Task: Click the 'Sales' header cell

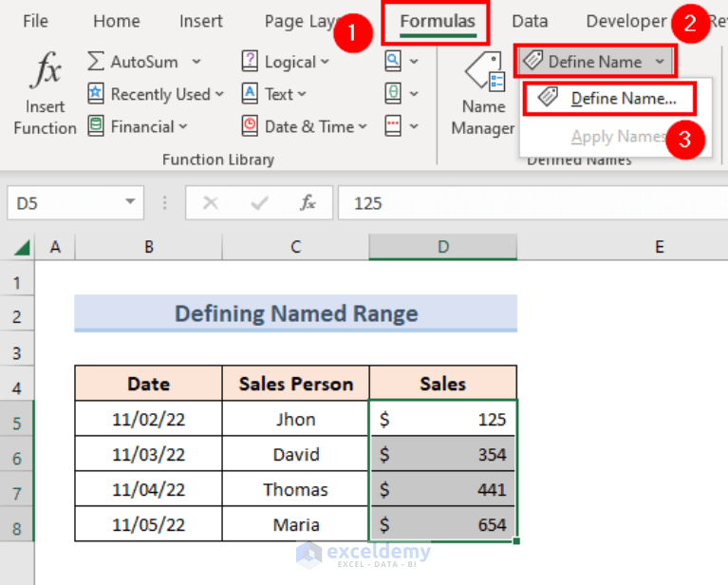Action: point(443,384)
